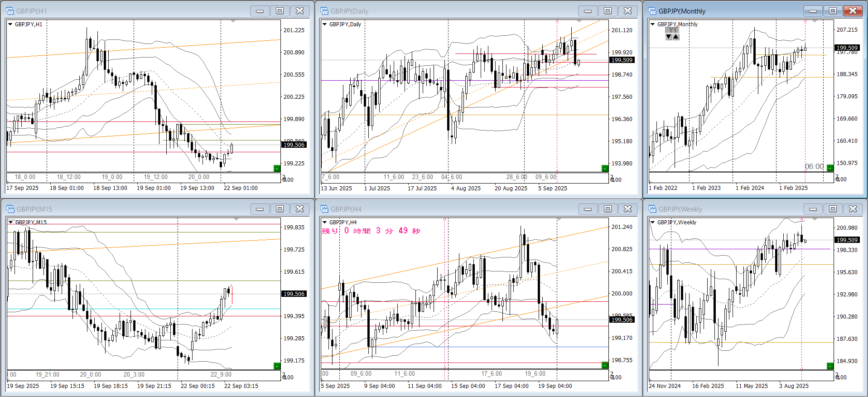This screenshot has height=397, width=868.
Task: Click the GBPJPY,Daily window title icon
Action: pyautogui.click(x=324, y=11)
